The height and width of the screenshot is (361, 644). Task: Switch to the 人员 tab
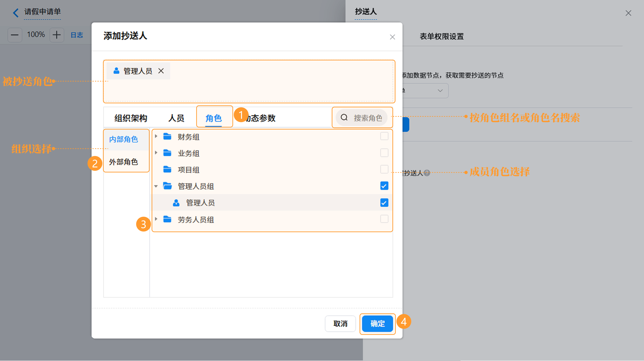click(176, 118)
